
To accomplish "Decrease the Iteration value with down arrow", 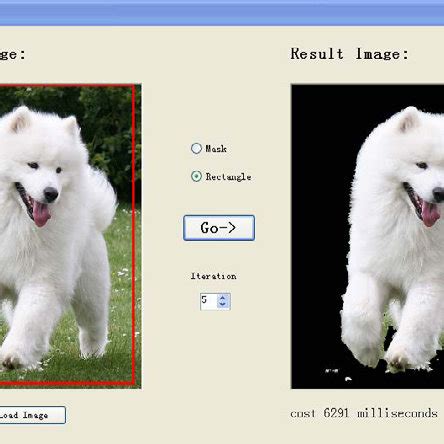I will [223, 304].
